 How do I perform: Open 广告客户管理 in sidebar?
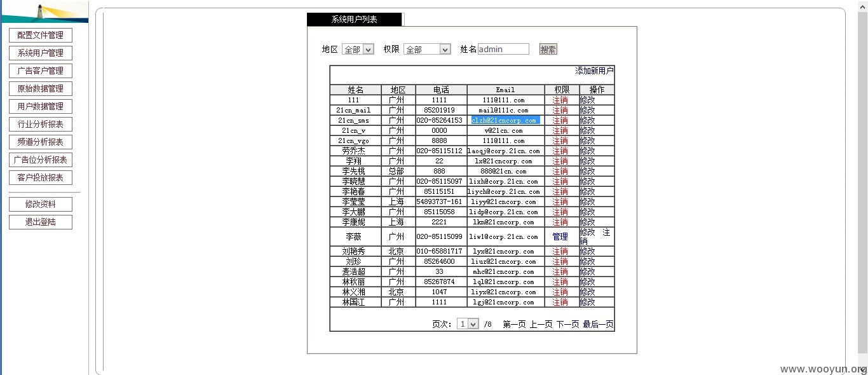tap(41, 71)
